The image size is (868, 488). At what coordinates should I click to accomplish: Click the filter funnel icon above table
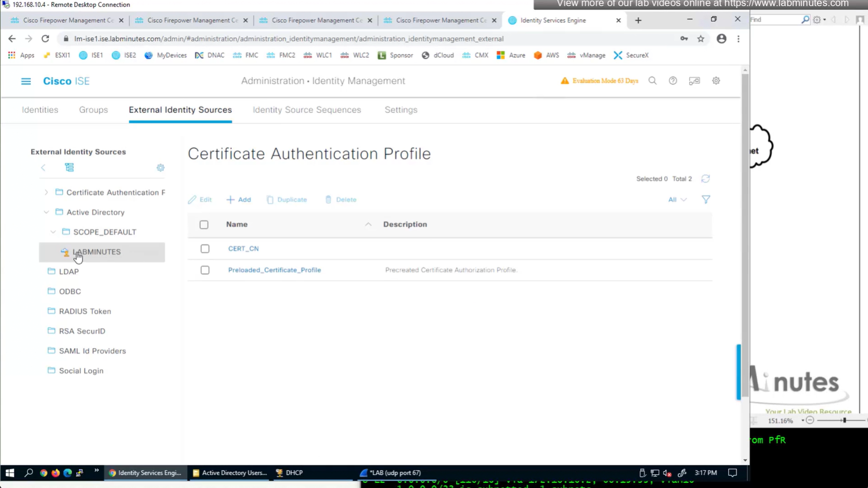pos(705,200)
